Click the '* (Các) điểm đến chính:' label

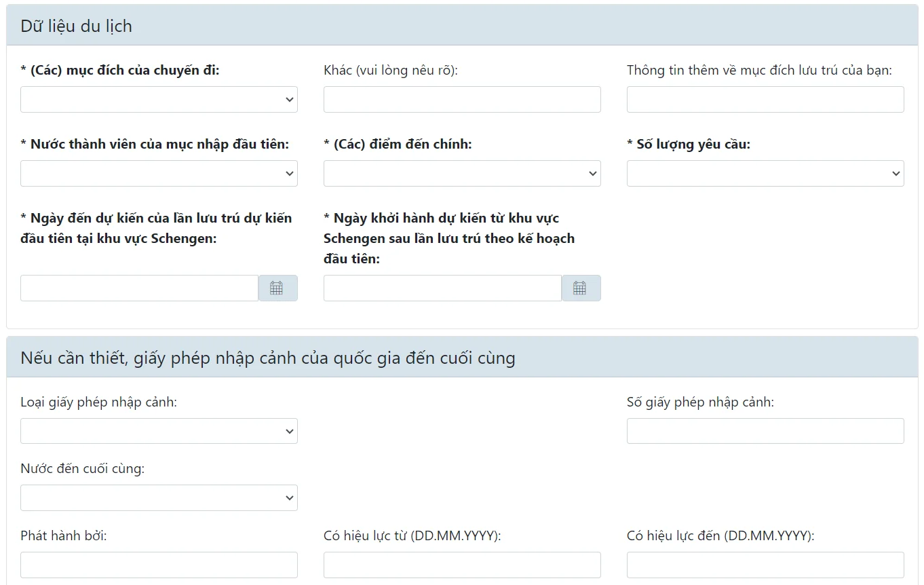pyautogui.click(x=398, y=144)
